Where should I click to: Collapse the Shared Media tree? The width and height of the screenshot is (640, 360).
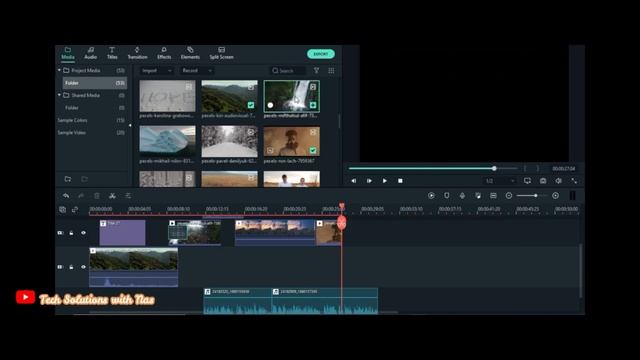pyautogui.click(x=59, y=95)
